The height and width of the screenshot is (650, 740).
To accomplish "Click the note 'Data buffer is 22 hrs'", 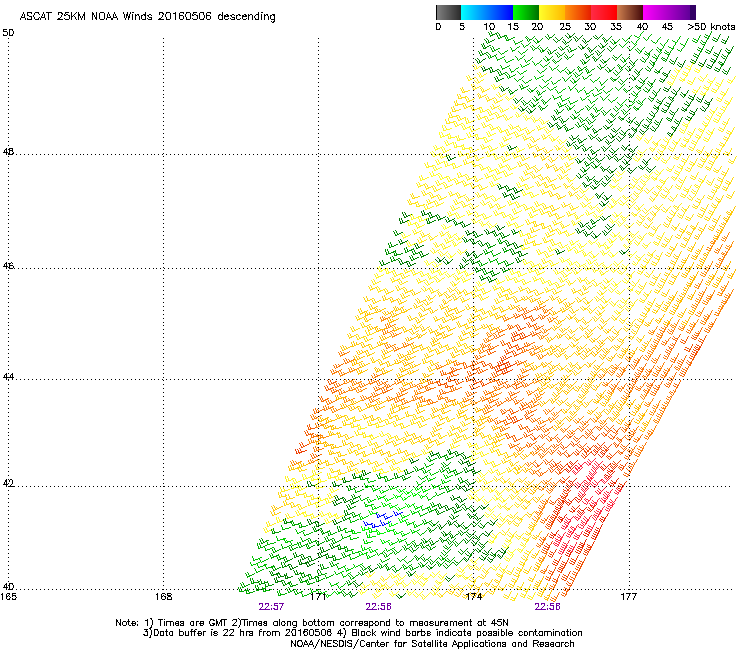I will pos(203,633).
